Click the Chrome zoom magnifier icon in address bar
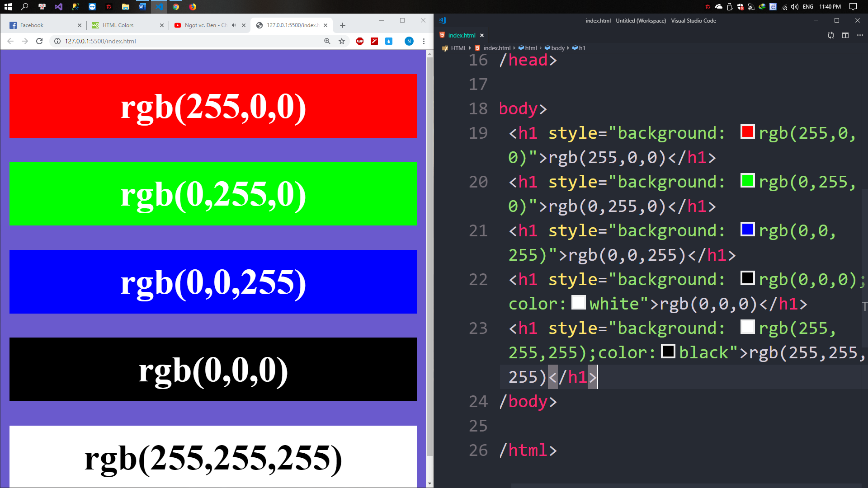Image resolution: width=868 pixels, height=488 pixels. coord(327,41)
